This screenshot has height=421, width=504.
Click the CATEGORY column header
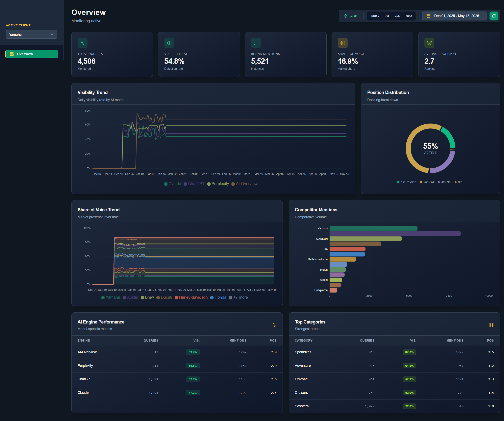pos(303,340)
